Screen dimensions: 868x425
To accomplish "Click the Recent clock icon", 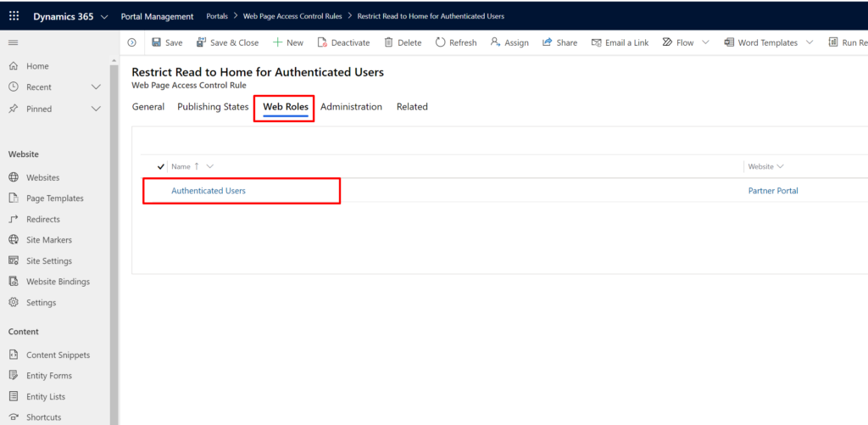I will click(14, 87).
